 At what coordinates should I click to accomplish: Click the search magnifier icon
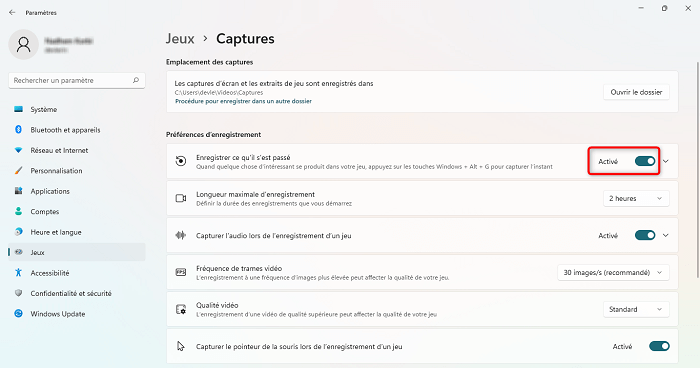click(136, 80)
